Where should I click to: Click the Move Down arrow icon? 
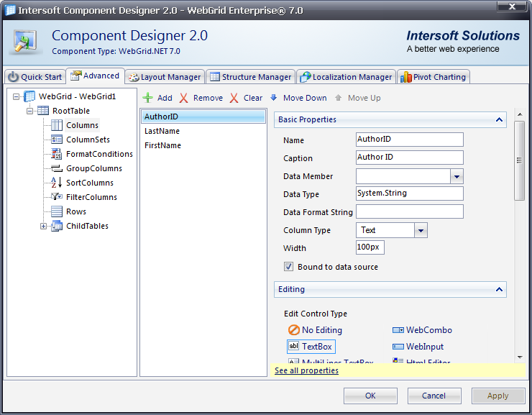(274, 98)
